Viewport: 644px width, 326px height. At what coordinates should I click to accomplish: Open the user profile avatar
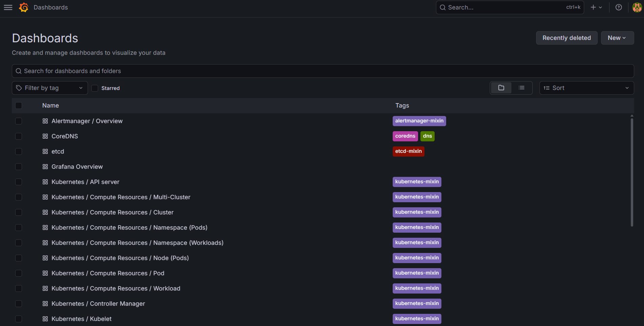click(637, 7)
